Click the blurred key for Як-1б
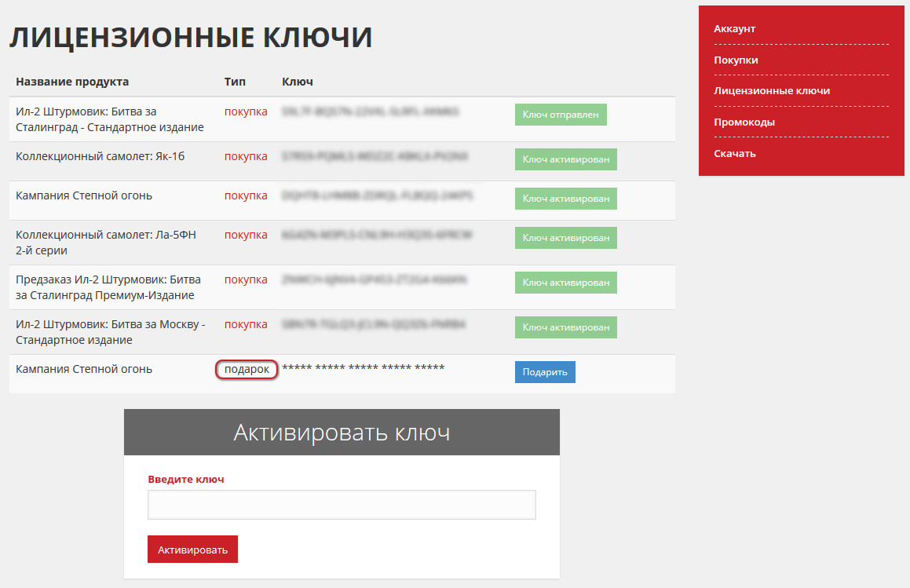910x588 pixels. pyautogui.click(x=375, y=155)
